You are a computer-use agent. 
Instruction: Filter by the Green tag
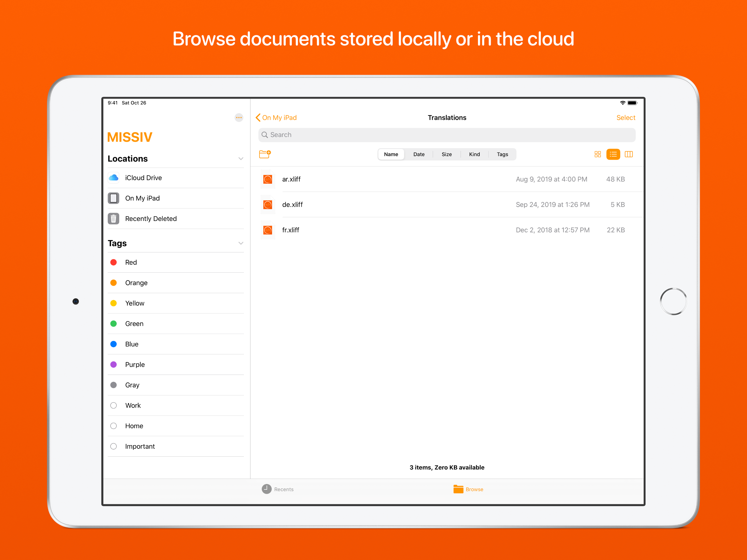point(134,323)
